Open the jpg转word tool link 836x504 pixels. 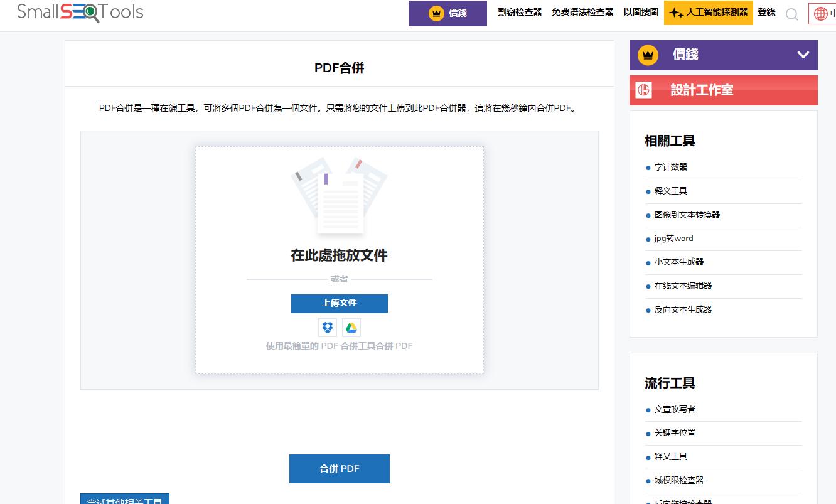click(673, 239)
